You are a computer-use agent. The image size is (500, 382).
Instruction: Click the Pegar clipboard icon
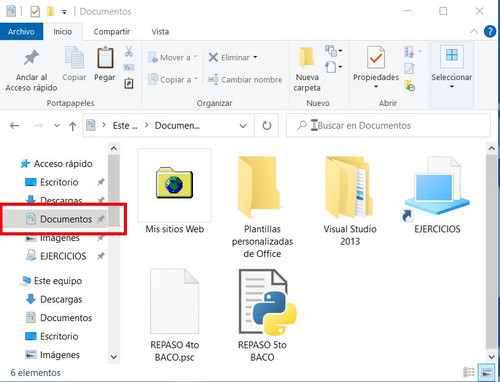tap(105, 57)
